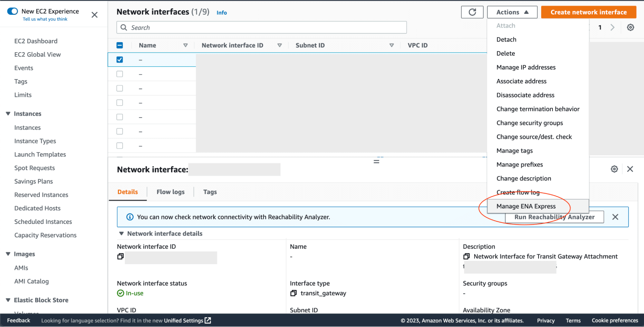Copy the Network interface ID
Viewport: 644px width, 327px height.
pyautogui.click(x=120, y=256)
